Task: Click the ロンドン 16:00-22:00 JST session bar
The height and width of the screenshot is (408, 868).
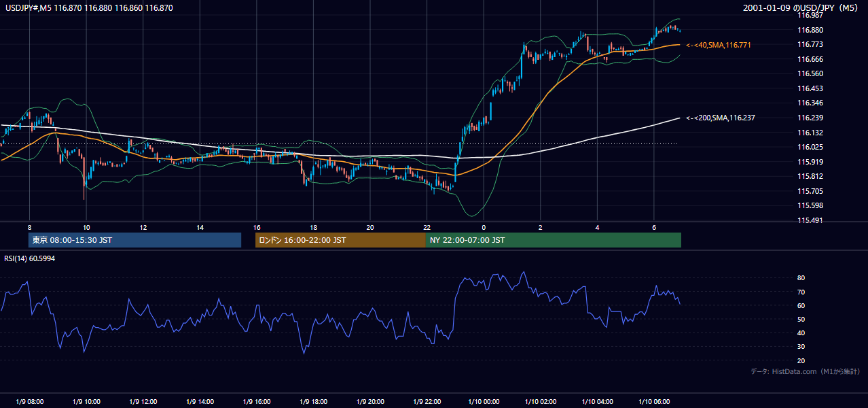Action: [340, 240]
